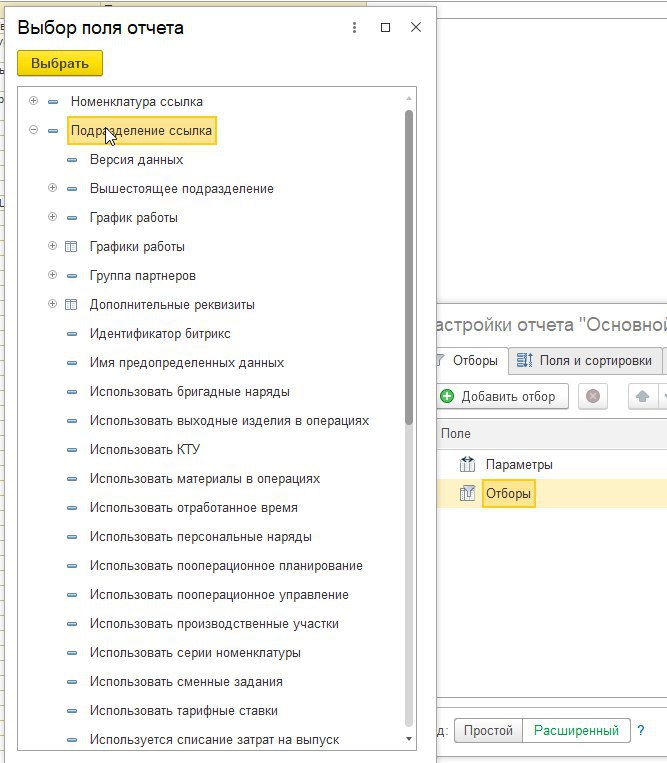Select Использовать персональные наряды field

(200, 537)
